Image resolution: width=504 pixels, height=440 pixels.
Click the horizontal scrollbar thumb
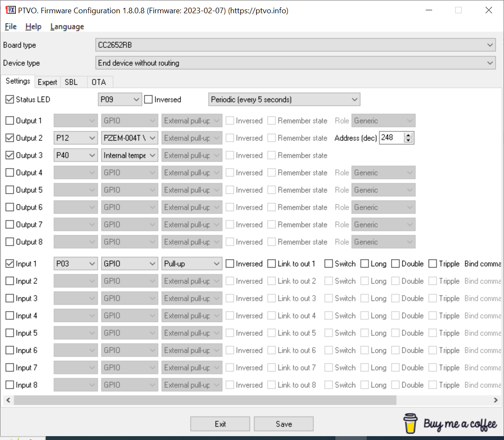tap(205, 400)
